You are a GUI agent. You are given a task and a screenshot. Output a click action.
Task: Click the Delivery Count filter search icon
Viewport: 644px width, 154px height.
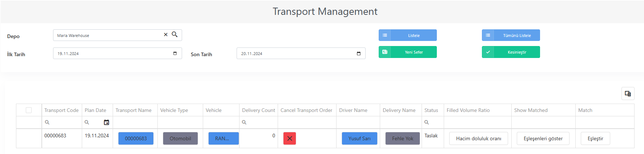244,122
